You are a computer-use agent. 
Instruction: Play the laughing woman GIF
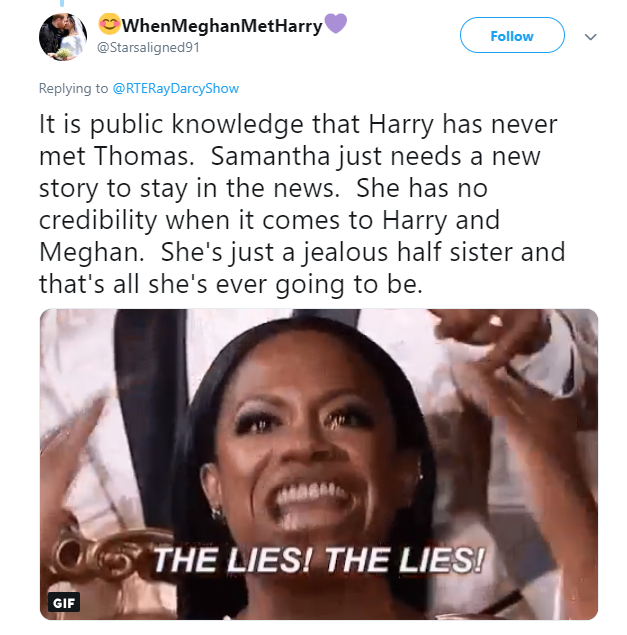319,464
